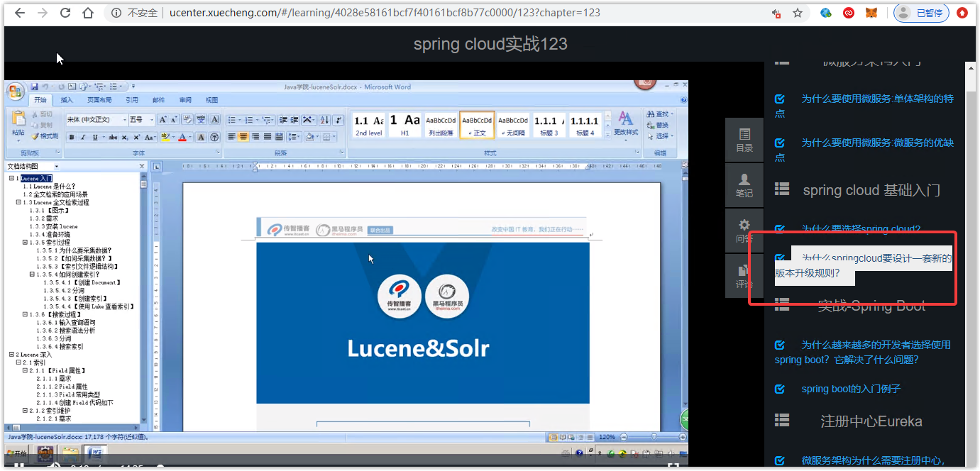Apply bold formatting in Word ribbon
The height and width of the screenshot is (471, 980).
pyautogui.click(x=72, y=137)
